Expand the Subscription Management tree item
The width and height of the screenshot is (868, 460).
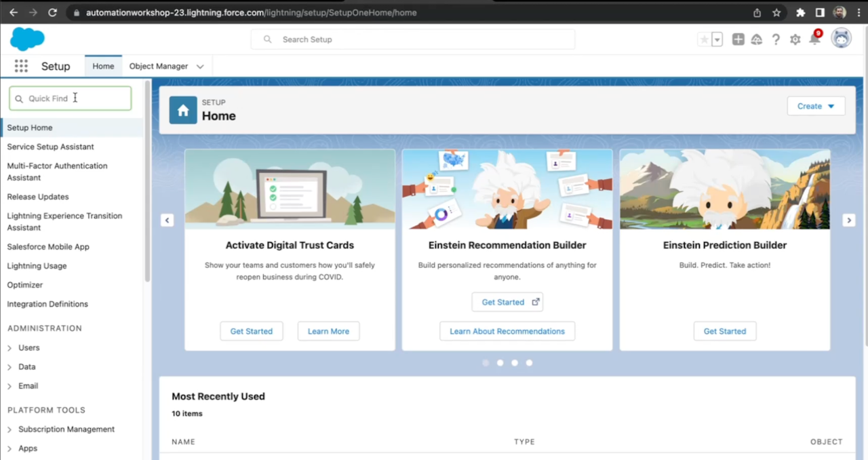pos(9,429)
